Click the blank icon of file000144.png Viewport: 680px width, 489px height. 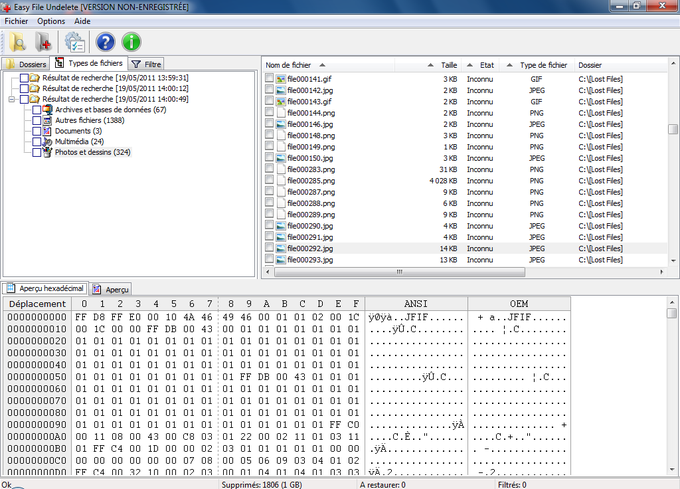point(281,113)
